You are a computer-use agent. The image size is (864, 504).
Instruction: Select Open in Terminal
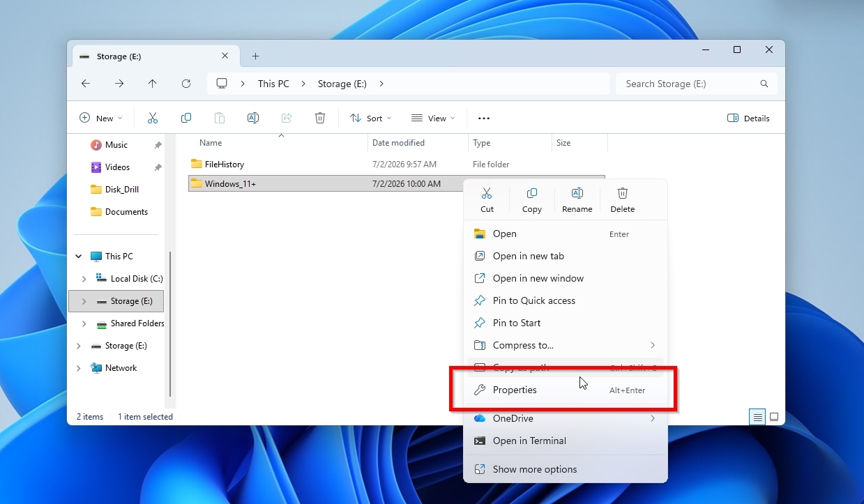[x=566, y=441]
